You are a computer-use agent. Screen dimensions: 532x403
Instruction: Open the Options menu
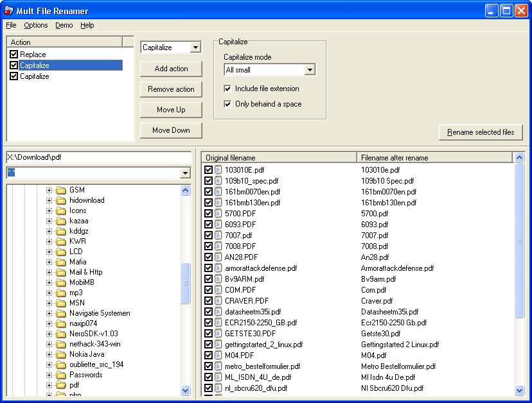pos(35,25)
